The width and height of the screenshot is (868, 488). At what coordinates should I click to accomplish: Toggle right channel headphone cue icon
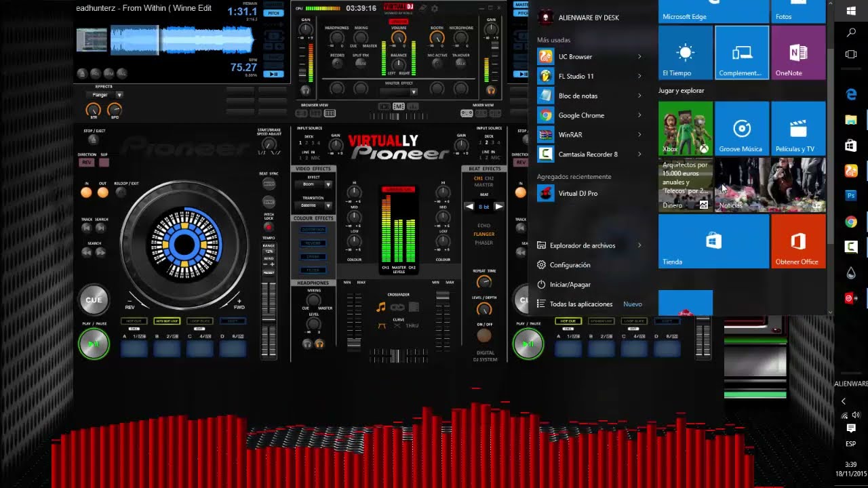point(491,90)
